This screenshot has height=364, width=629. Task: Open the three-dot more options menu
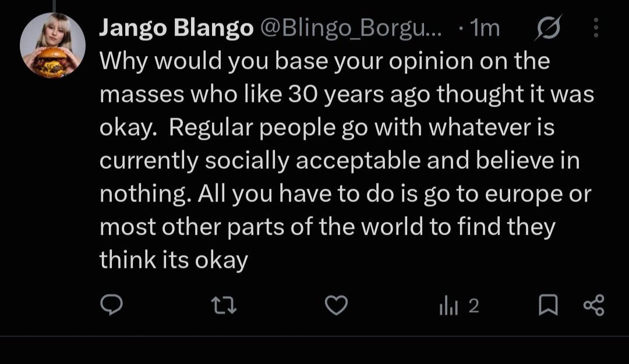click(596, 28)
